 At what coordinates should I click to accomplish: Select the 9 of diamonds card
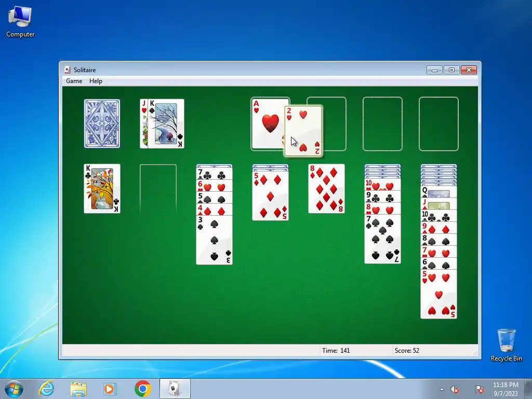pyautogui.click(x=438, y=228)
